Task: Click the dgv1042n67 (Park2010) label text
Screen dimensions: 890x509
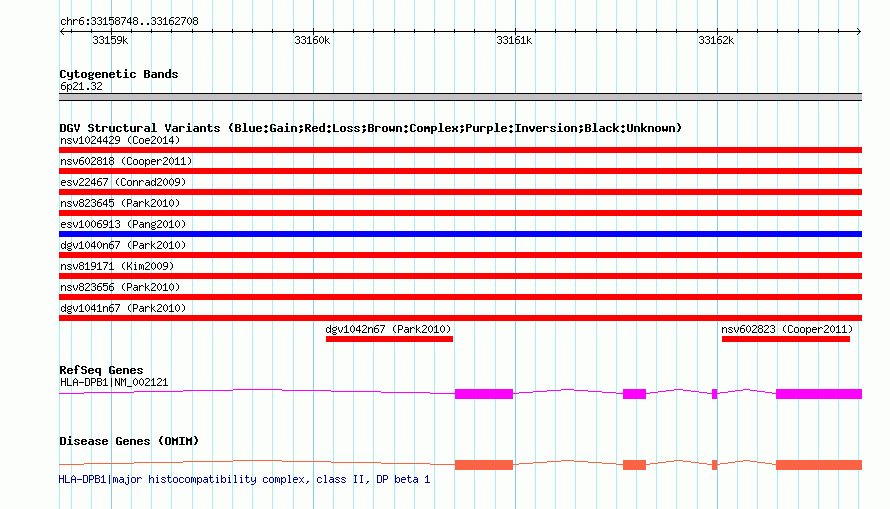Action: [x=388, y=329]
